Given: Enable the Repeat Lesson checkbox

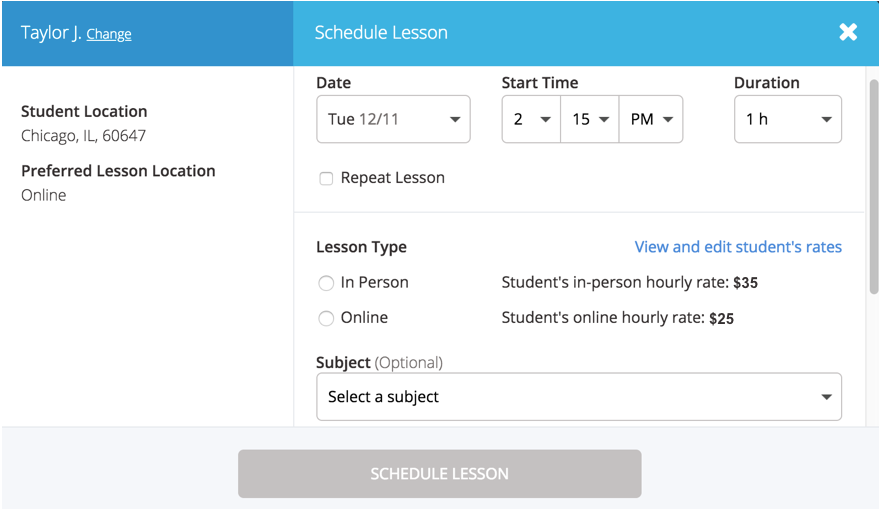Looking at the screenshot, I should click(x=326, y=179).
